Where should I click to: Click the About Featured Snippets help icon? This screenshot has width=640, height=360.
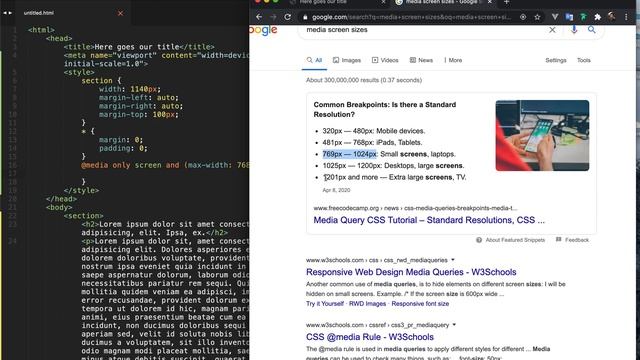(x=479, y=240)
